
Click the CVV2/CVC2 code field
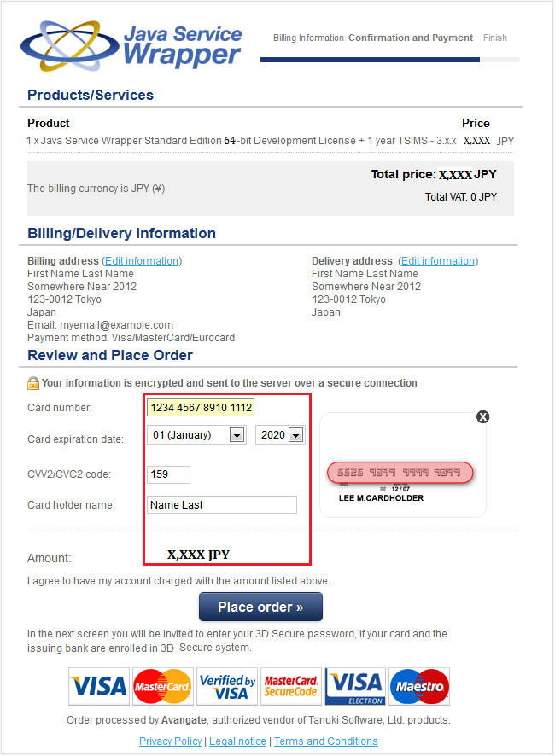[x=168, y=474]
